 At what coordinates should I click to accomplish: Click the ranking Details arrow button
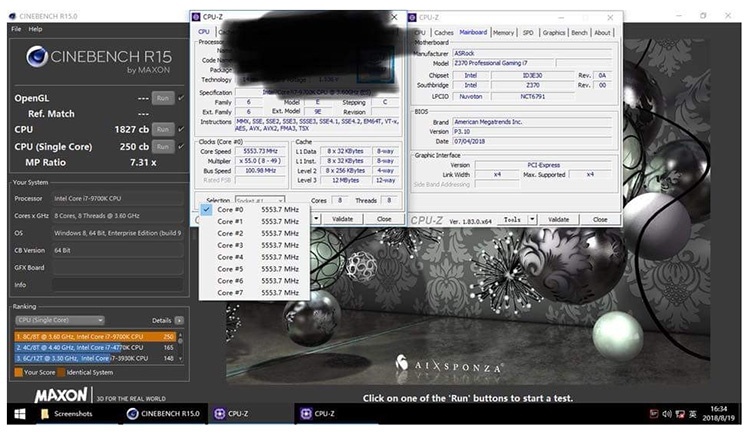tap(179, 321)
